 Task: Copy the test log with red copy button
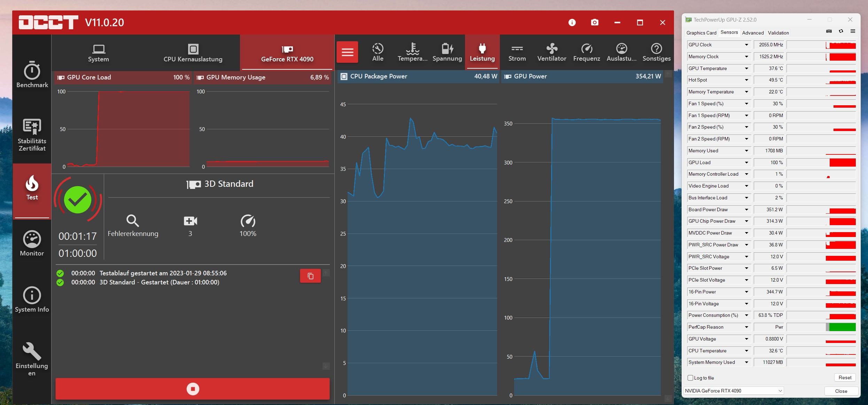coord(310,276)
